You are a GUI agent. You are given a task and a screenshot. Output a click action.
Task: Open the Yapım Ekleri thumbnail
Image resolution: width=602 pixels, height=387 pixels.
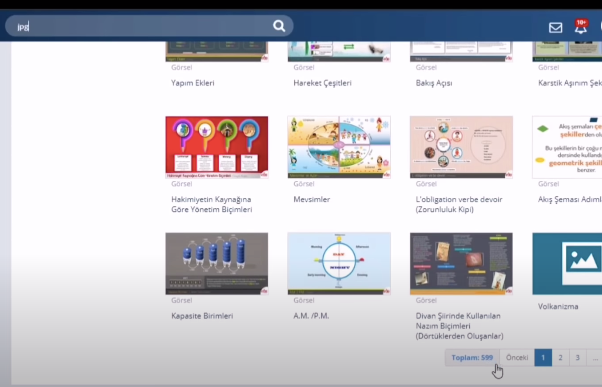click(217, 51)
